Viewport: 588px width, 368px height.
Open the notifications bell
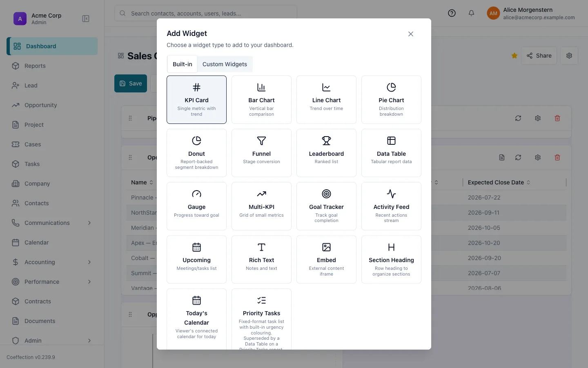coord(471,13)
